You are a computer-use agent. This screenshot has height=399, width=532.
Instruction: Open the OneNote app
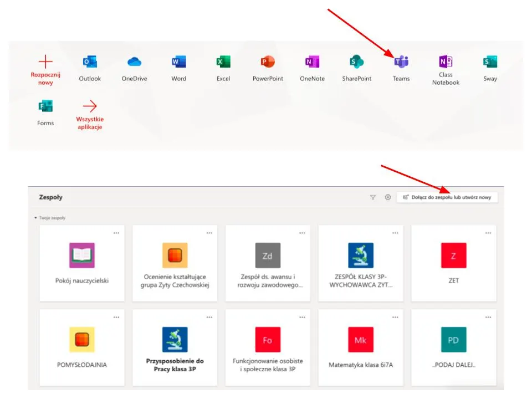coord(312,62)
